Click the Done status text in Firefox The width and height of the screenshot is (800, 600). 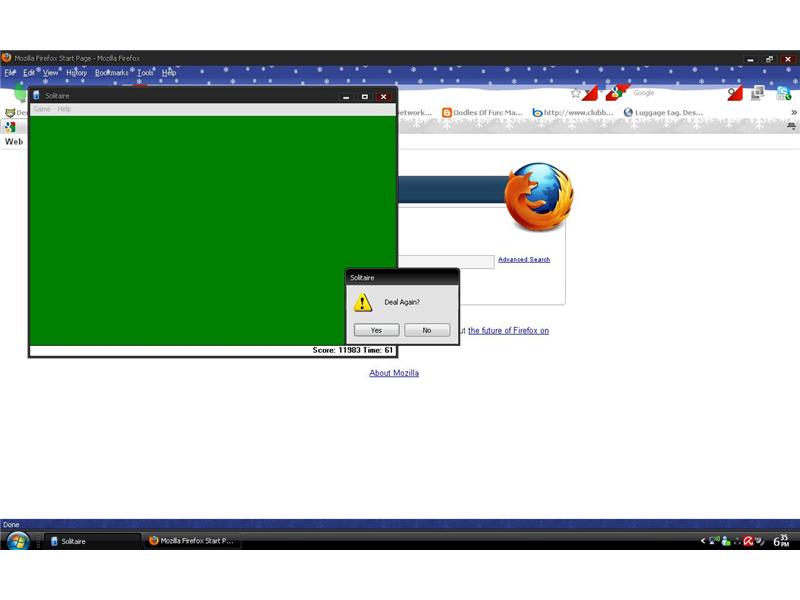11,524
